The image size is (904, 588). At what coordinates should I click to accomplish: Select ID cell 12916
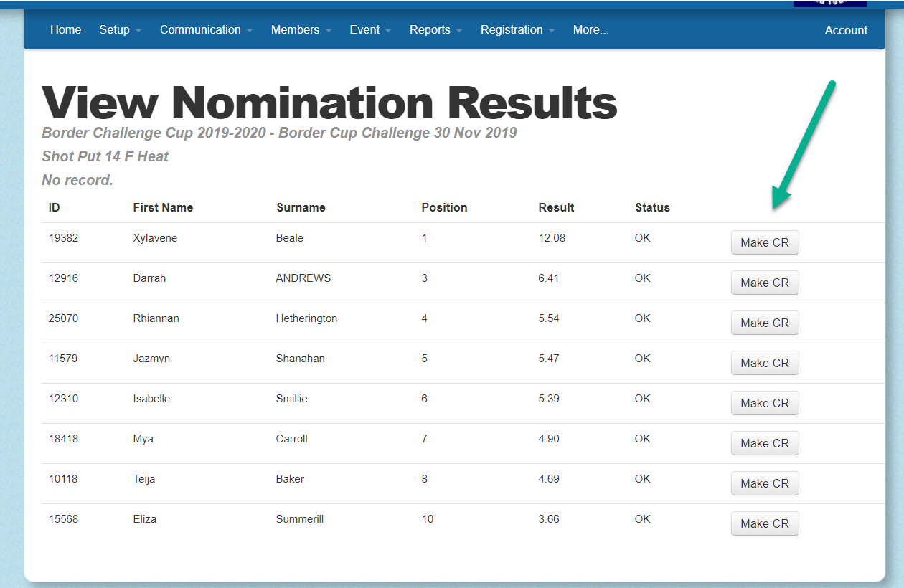[x=63, y=278]
